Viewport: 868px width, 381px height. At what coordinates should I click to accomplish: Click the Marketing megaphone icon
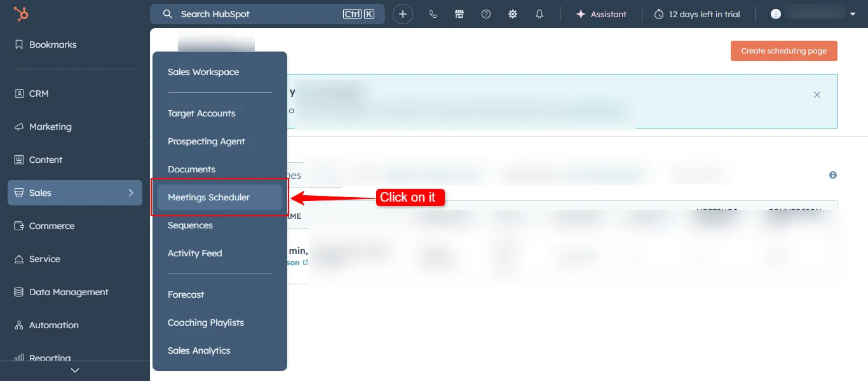(18, 127)
